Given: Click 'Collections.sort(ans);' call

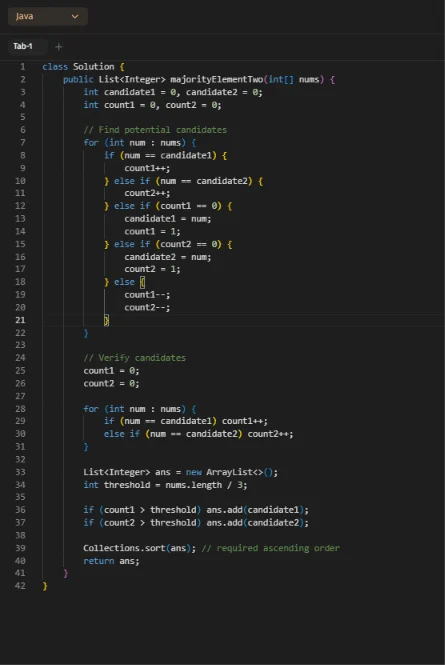Looking at the screenshot, I should tap(140, 548).
